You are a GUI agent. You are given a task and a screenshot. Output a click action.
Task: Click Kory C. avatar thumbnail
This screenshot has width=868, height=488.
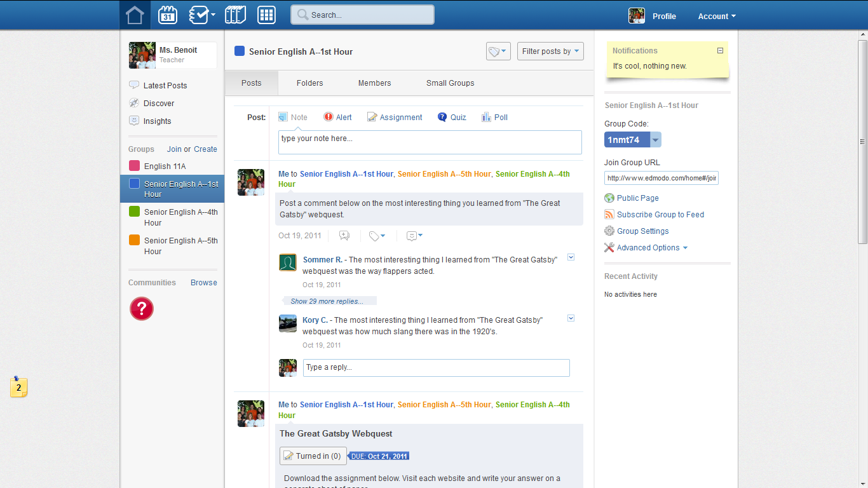tap(288, 323)
